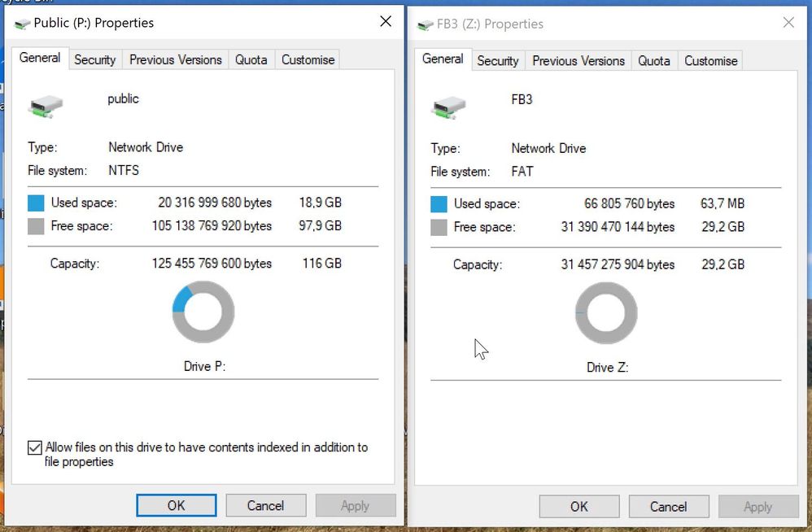Switch to Previous Versions tab in Public (P:)

(175, 59)
